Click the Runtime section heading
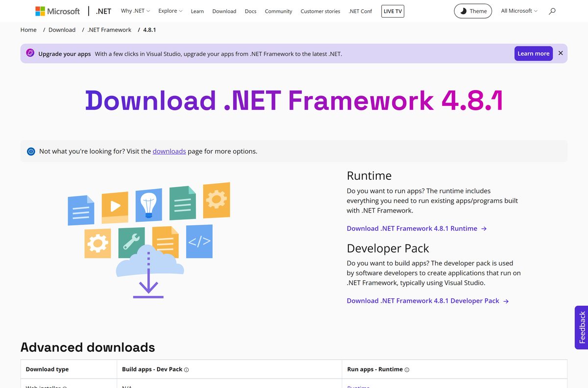Viewport: 588px width, 388px height. click(x=369, y=176)
